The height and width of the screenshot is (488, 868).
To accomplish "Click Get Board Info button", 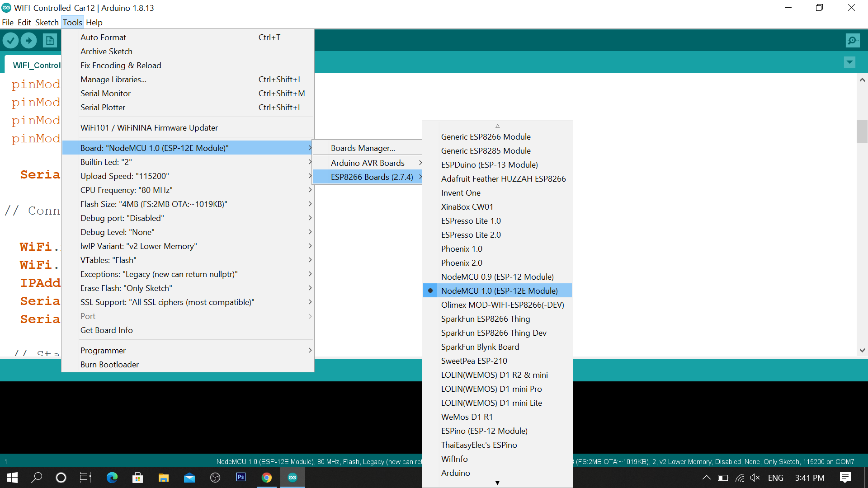I will pyautogui.click(x=107, y=329).
